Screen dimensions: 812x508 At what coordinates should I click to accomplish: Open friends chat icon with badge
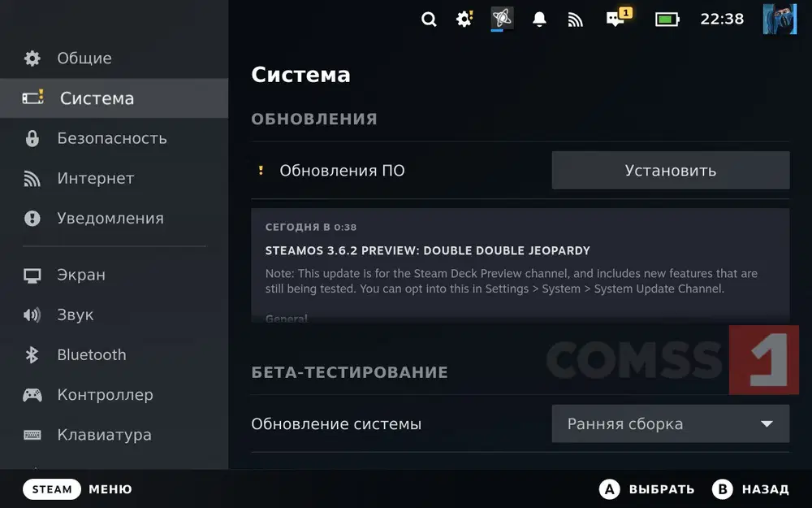(619, 17)
